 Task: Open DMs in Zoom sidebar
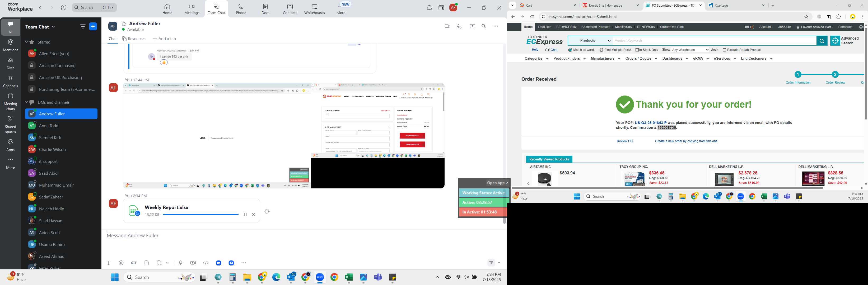point(11,63)
